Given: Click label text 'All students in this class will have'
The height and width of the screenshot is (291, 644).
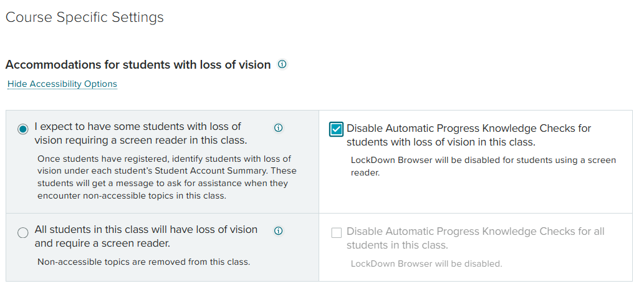Looking at the screenshot, I should coord(146,229).
